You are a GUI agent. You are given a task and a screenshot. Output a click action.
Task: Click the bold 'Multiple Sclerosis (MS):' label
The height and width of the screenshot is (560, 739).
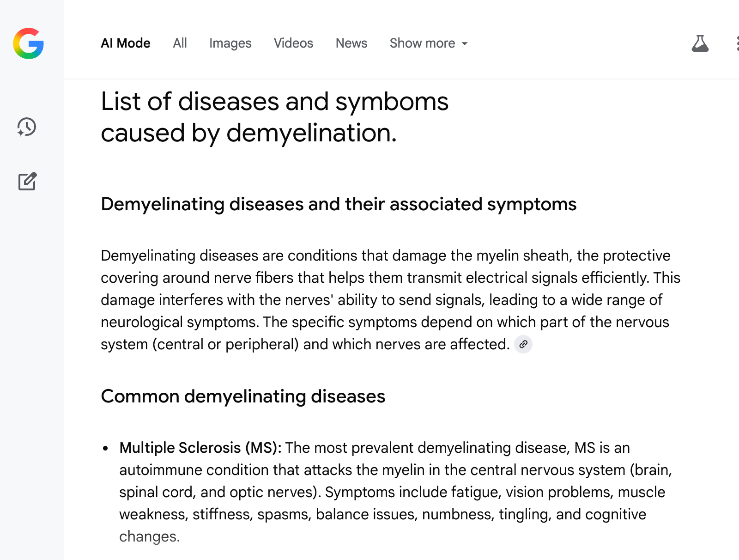(x=200, y=448)
